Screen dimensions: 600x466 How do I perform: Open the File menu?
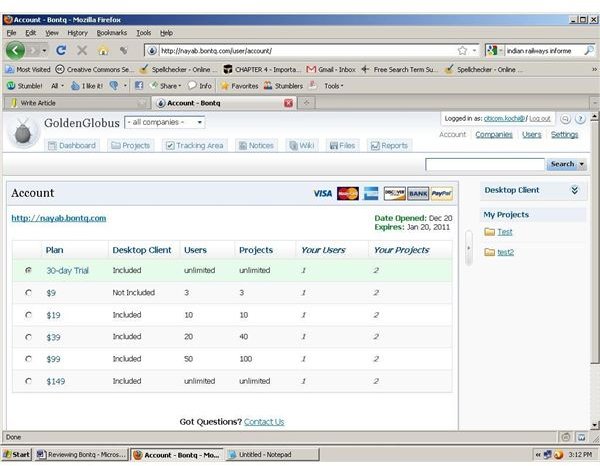point(11,33)
